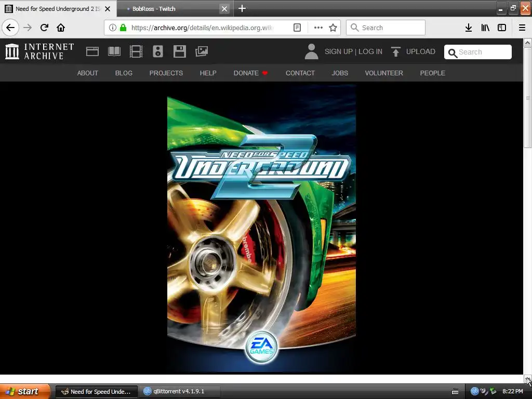
Task: Toggle the browser sidebar
Action: 502,28
